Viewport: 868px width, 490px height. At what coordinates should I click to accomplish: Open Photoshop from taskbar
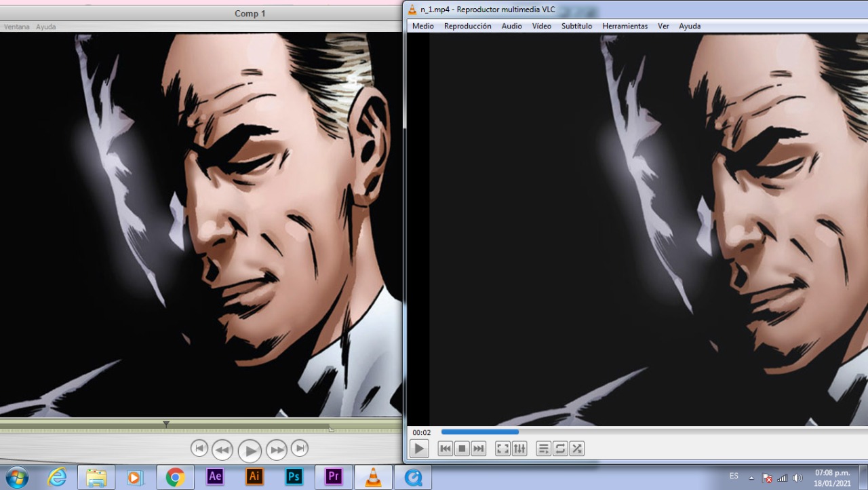point(294,476)
